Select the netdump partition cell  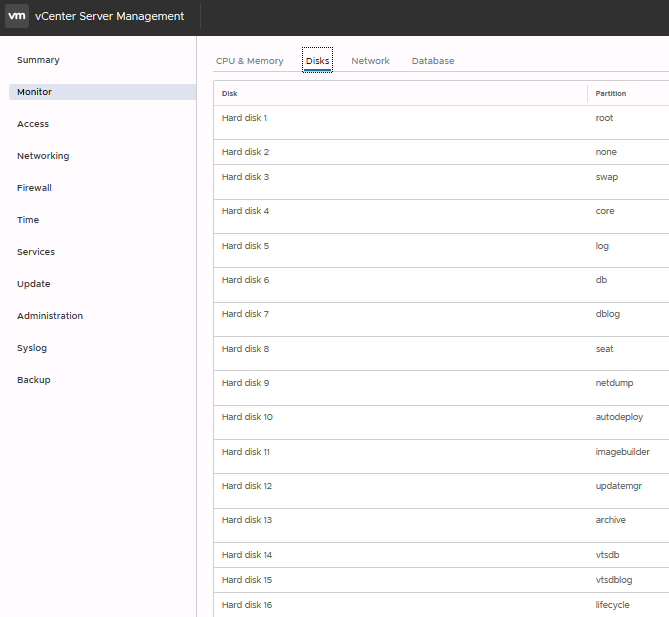tap(614, 383)
